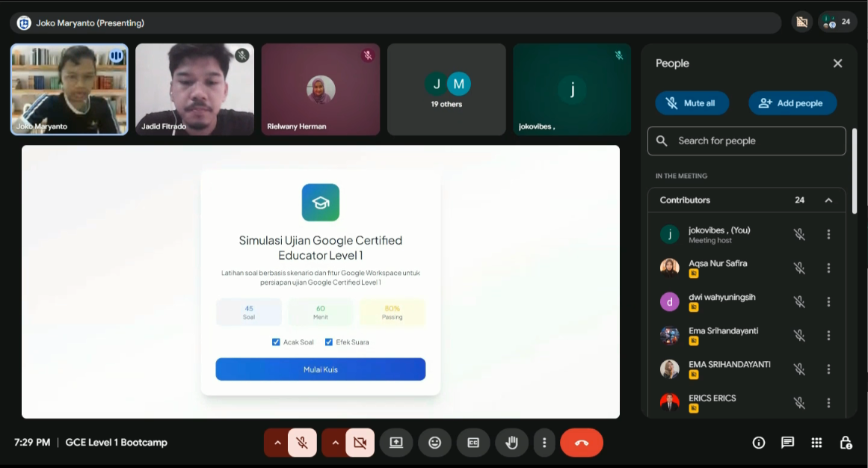This screenshot has width=868, height=468.
Task: Click the 80% Passing stat card
Action: (392, 312)
